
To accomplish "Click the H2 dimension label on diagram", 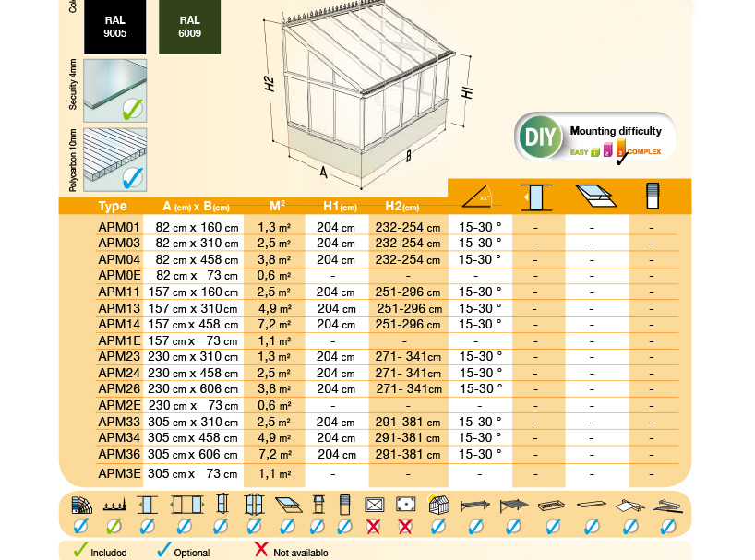I will 270,84.
